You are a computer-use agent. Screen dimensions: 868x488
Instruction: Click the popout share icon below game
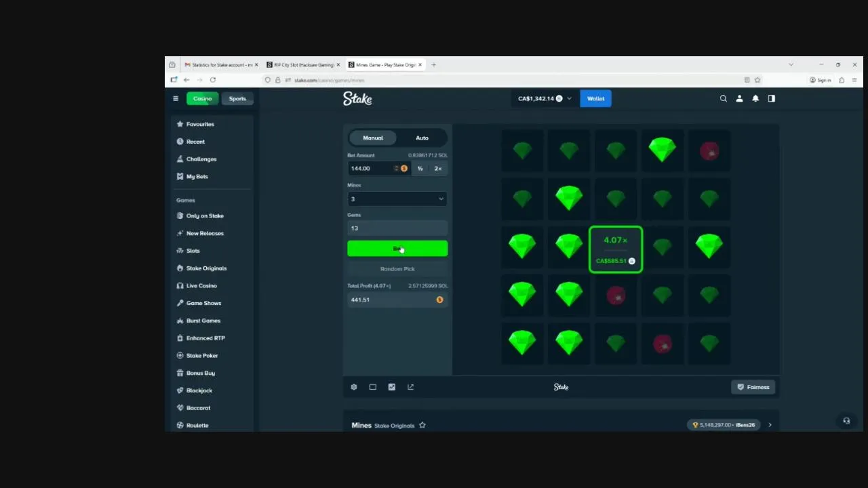tap(410, 387)
